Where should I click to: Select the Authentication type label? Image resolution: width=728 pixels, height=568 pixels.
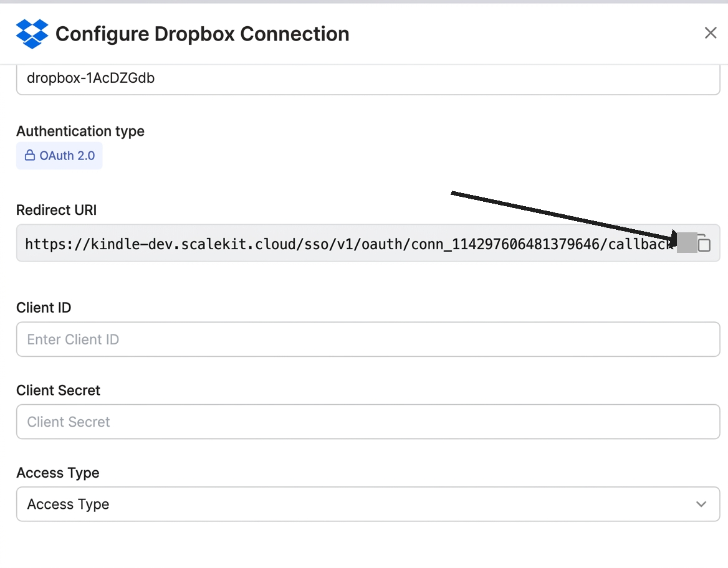[x=80, y=131]
